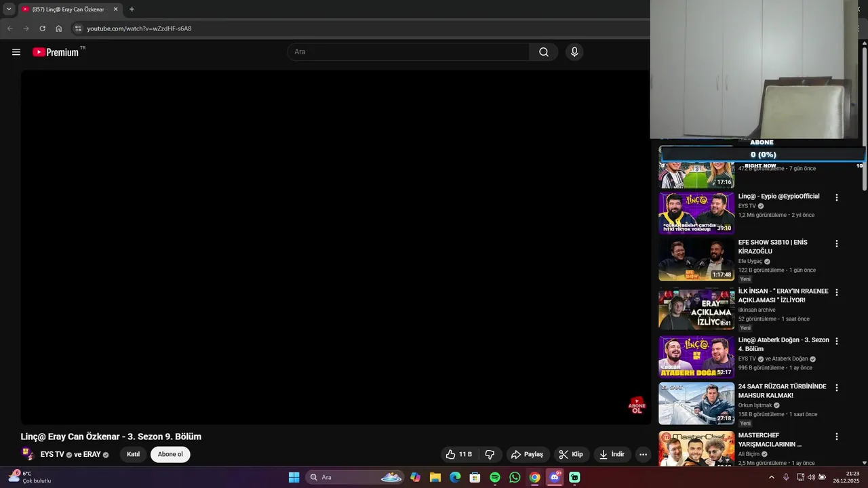The image size is (868, 488).
Task: Open MASTERCHEF YARIŞMACILARININ video title
Action: point(770,439)
